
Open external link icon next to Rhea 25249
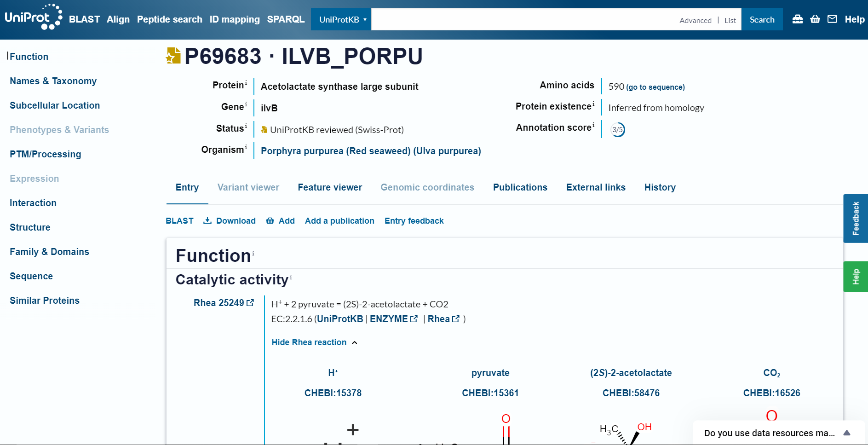(250, 303)
